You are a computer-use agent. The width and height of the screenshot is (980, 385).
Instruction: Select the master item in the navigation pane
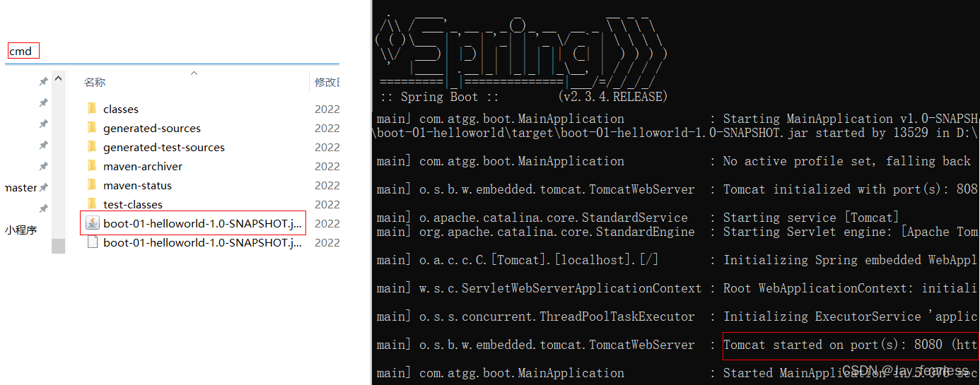(21, 187)
